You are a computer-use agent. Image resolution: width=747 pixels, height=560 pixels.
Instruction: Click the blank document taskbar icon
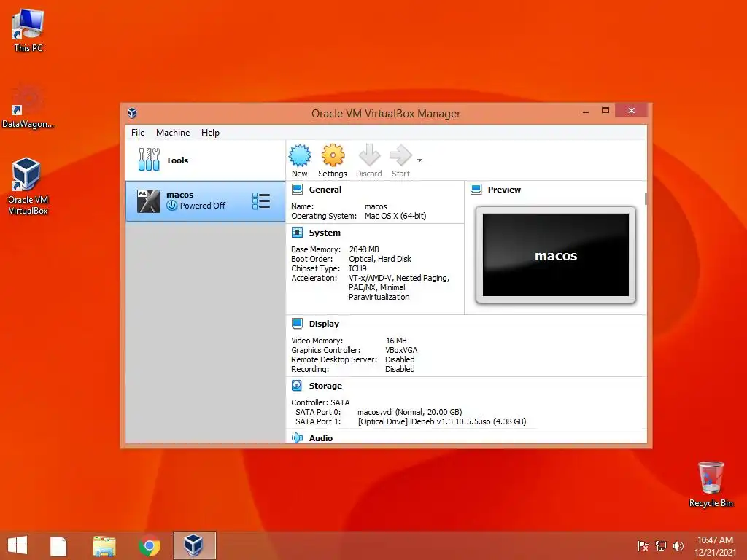58,545
